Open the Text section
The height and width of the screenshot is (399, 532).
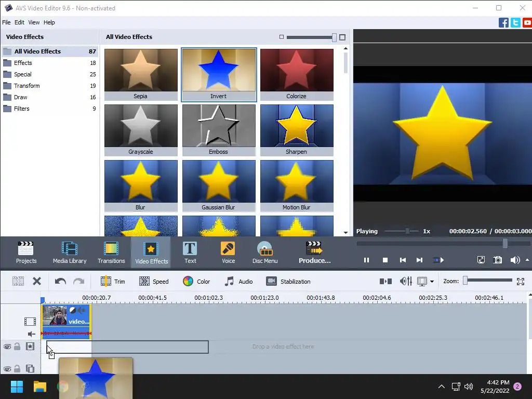click(x=190, y=252)
